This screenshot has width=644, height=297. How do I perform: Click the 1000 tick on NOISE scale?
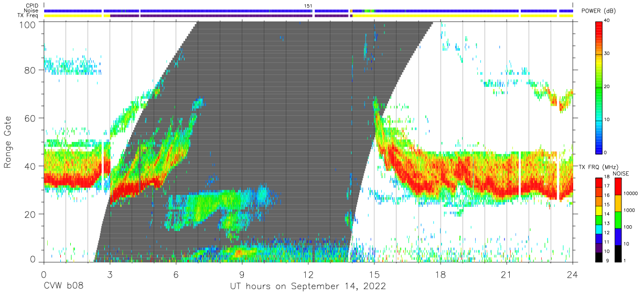630,210
